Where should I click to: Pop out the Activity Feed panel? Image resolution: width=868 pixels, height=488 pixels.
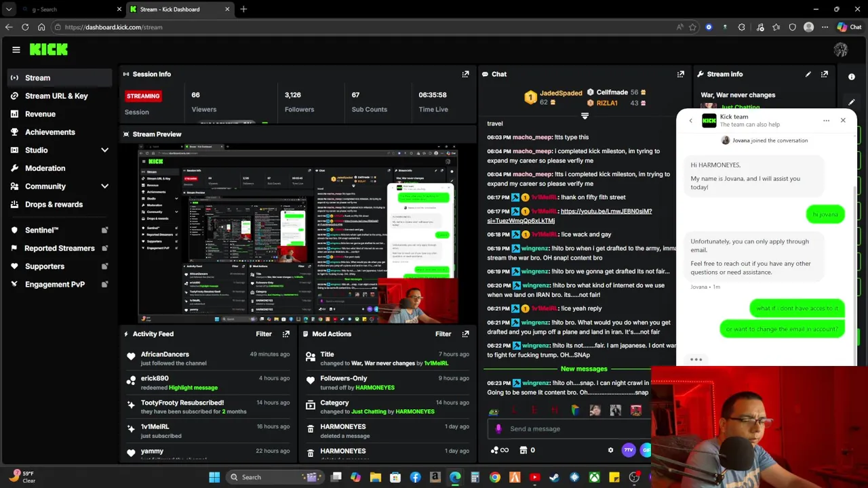click(x=285, y=333)
